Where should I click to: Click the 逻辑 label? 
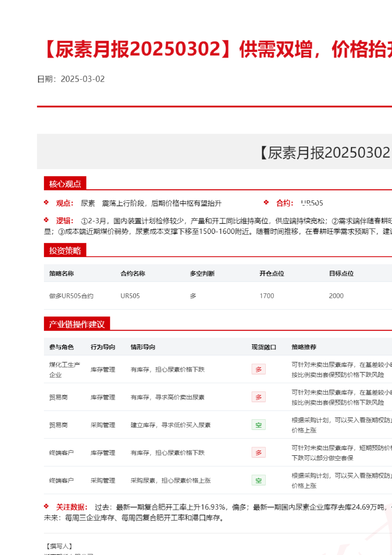pos(64,221)
